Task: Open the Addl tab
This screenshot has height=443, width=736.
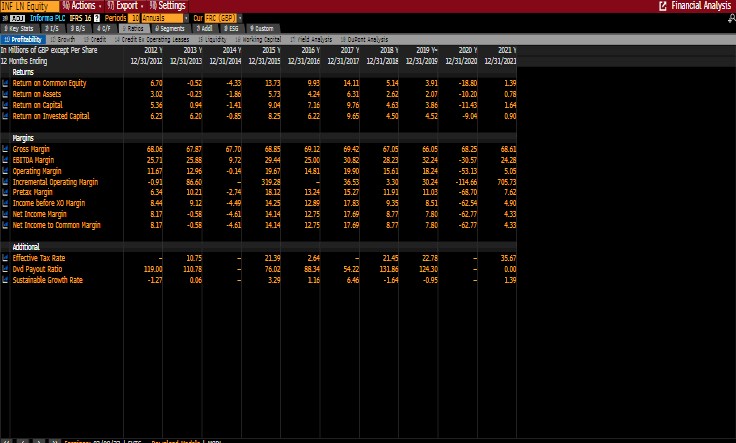Action: [x=205, y=29]
